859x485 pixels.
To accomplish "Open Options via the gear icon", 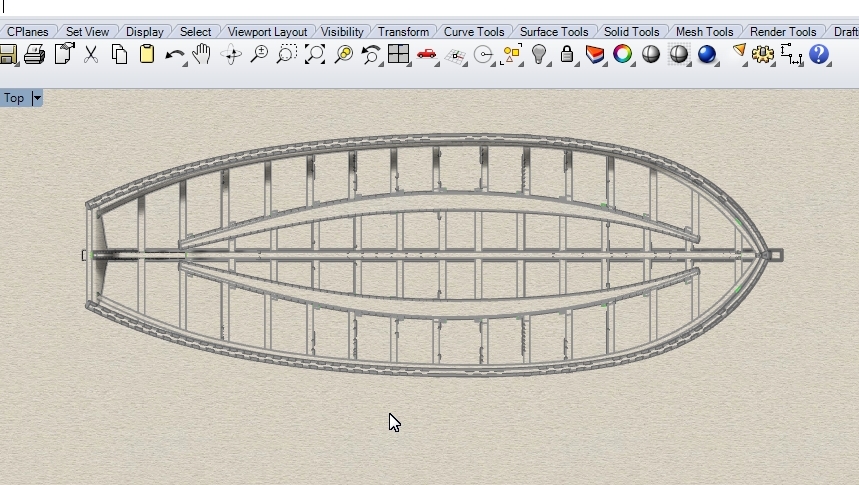I will (x=764, y=54).
